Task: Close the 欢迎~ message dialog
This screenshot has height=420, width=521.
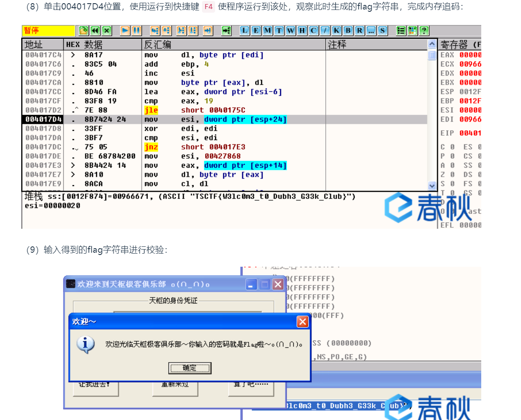Action: pyautogui.click(x=302, y=321)
